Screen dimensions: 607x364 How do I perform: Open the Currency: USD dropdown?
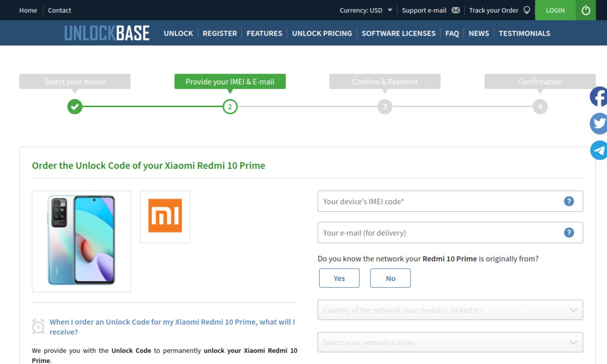pos(366,10)
